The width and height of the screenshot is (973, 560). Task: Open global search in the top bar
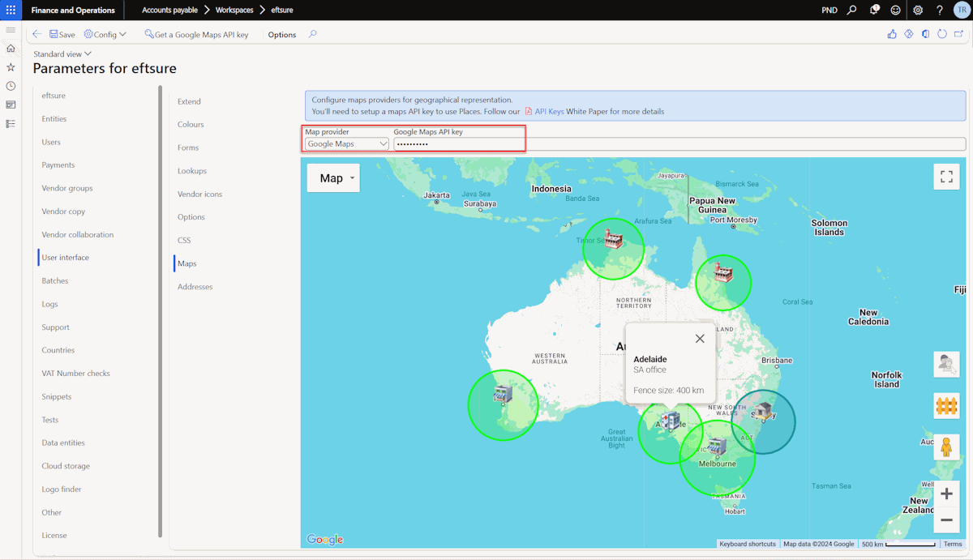coord(851,11)
